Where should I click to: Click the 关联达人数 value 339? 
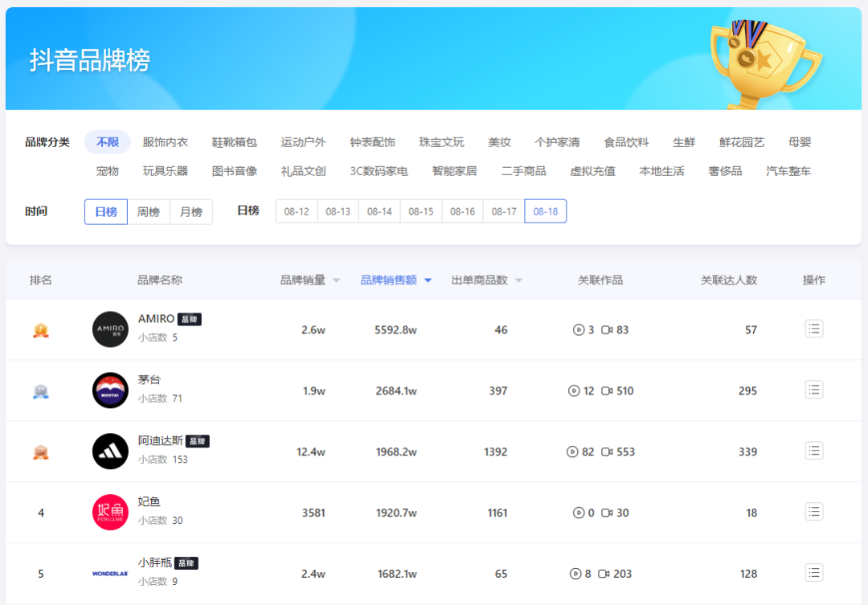point(748,452)
